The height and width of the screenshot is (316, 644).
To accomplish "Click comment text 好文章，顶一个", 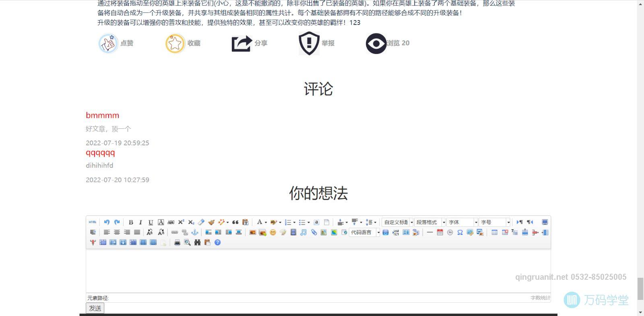I will pyautogui.click(x=108, y=129).
